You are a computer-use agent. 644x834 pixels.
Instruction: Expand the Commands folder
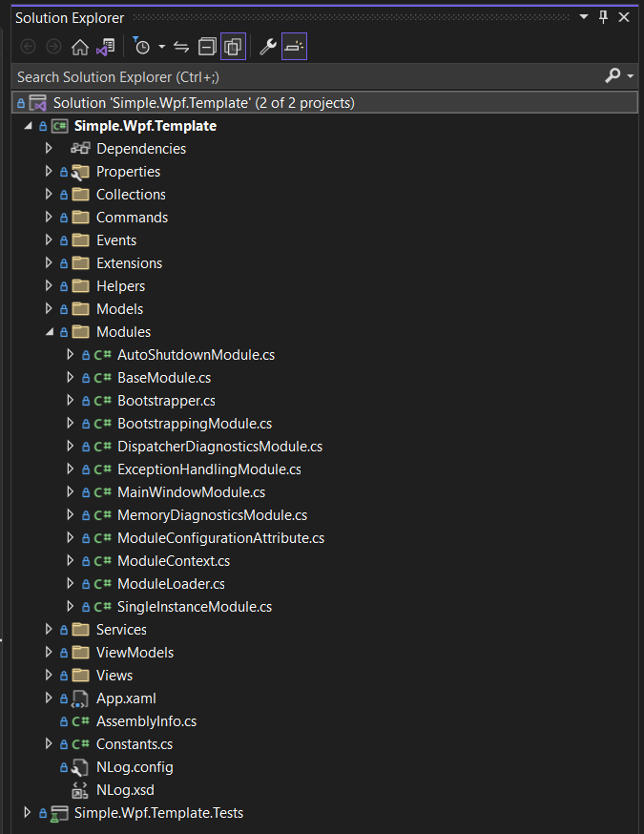coord(49,217)
